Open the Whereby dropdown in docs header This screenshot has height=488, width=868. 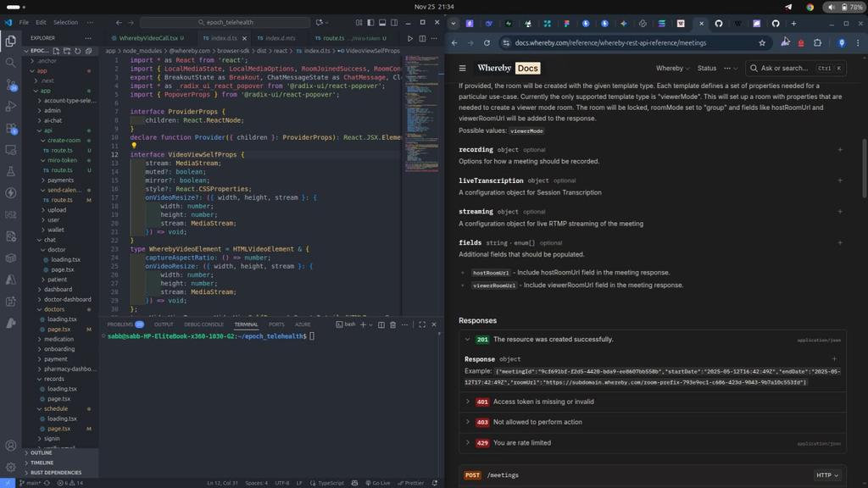[x=672, y=68]
